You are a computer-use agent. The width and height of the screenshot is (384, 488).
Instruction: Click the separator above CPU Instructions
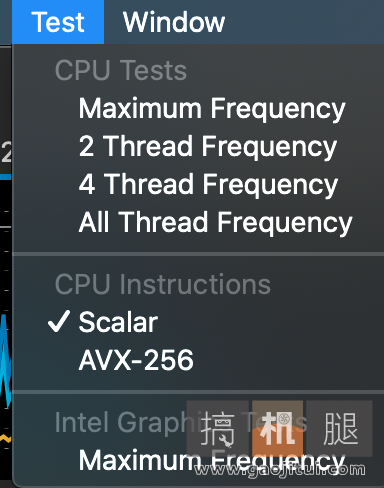click(x=198, y=254)
